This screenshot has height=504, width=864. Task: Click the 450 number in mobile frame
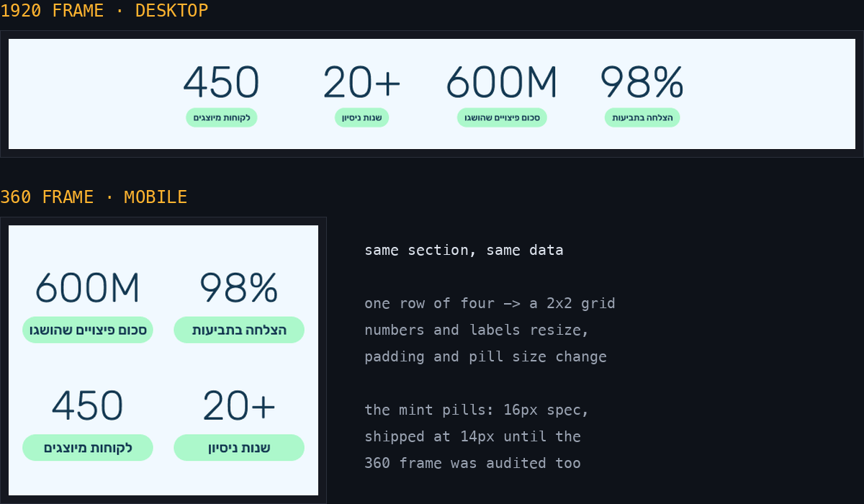(88, 406)
